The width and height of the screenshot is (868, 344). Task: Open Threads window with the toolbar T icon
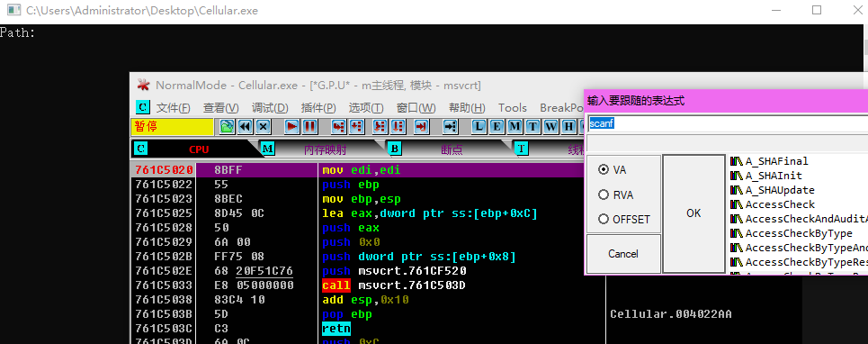point(532,127)
